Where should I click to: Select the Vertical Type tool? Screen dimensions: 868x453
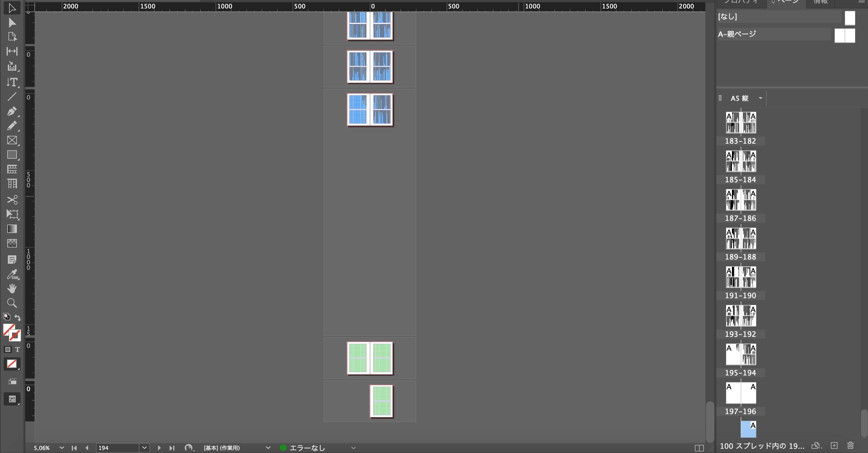coord(12,82)
